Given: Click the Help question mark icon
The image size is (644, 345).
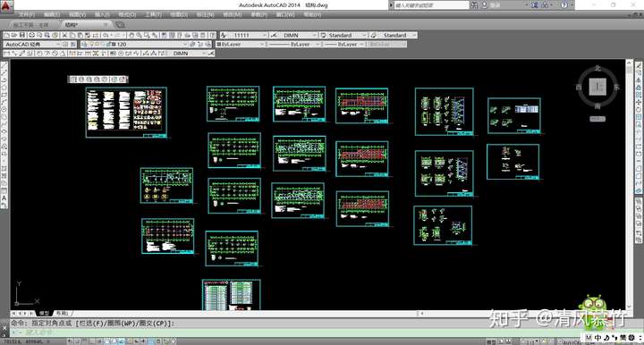Looking at the screenshot, I should click(x=564, y=5).
